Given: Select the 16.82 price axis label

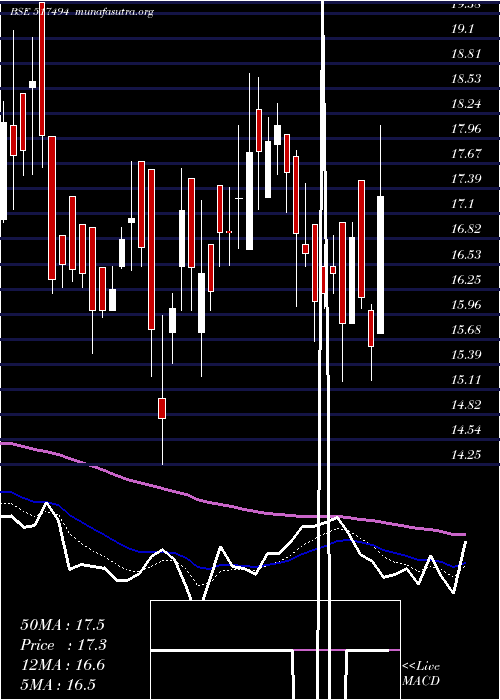Looking at the screenshot, I should (466, 229).
